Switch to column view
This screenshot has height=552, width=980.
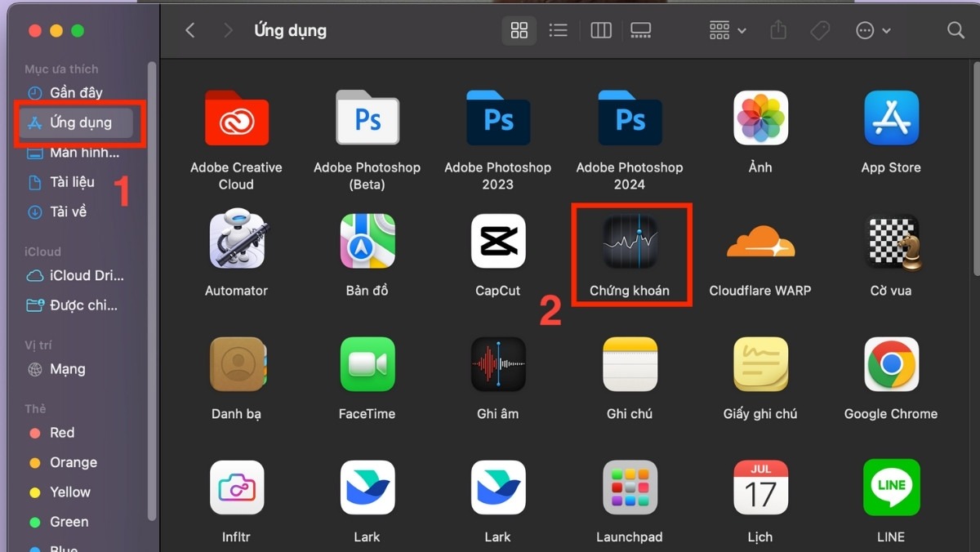[601, 30]
